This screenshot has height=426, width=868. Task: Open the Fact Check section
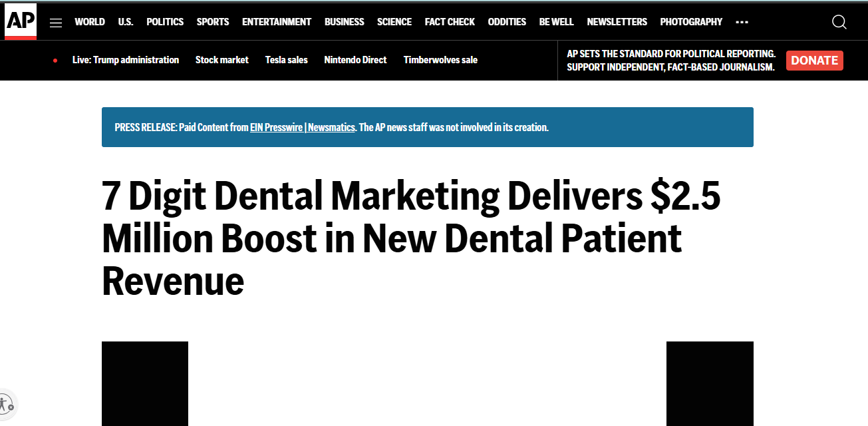450,22
